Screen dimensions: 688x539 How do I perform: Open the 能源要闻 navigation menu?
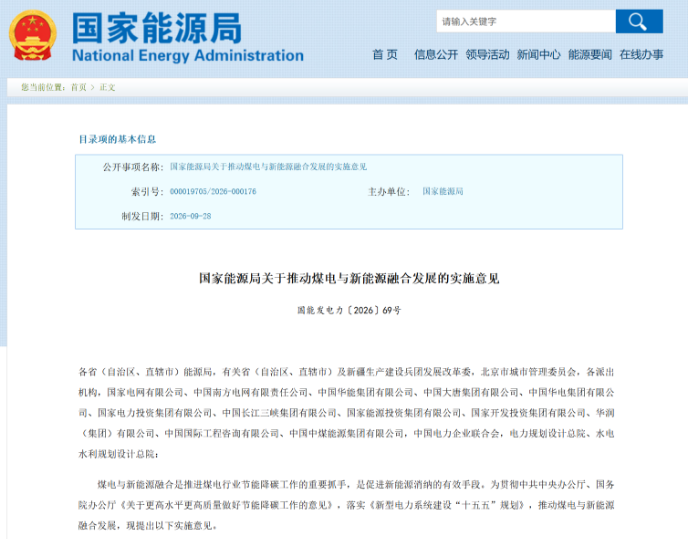coord(590,54)
